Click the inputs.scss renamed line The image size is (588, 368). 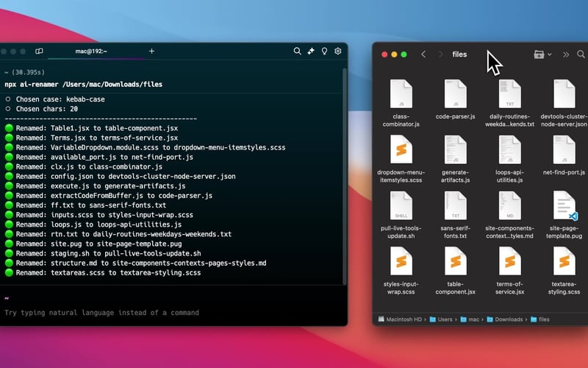coord(99,215)
